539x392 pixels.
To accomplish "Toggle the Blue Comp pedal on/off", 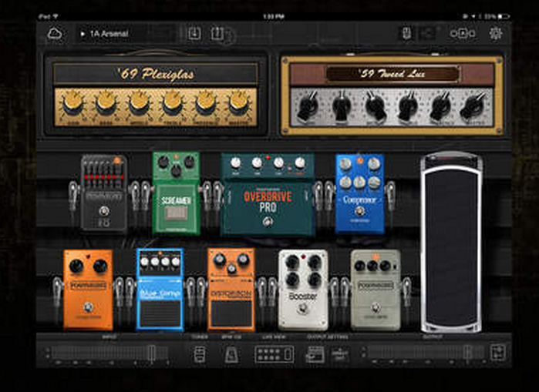I will 160,313.
